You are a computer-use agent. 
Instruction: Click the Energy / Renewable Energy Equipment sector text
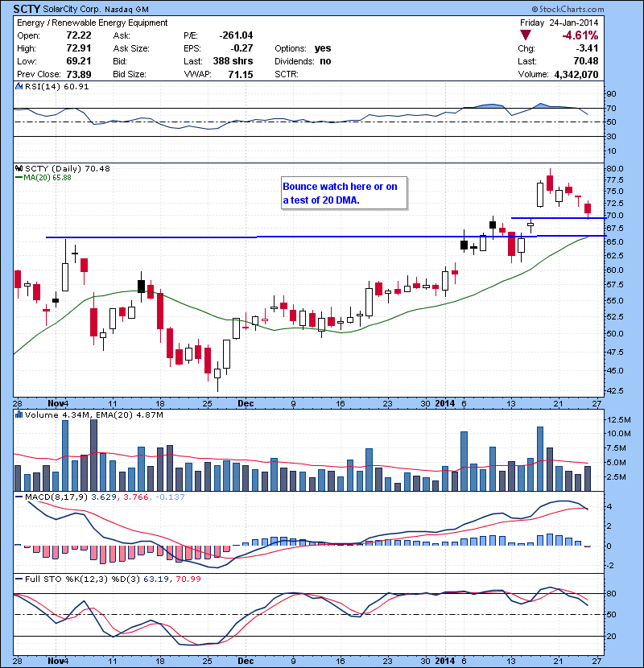[x=92, y=23]
